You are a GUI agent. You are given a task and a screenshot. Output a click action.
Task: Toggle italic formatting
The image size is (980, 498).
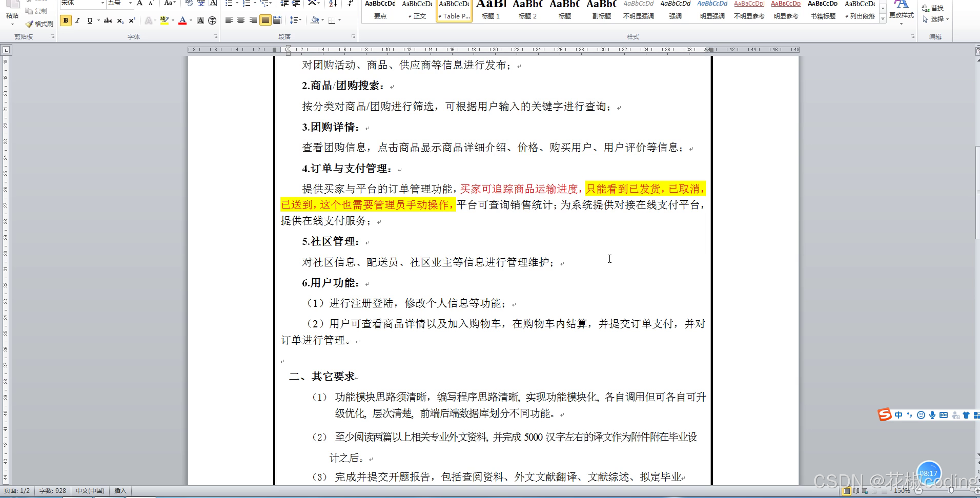click(77, 20)
